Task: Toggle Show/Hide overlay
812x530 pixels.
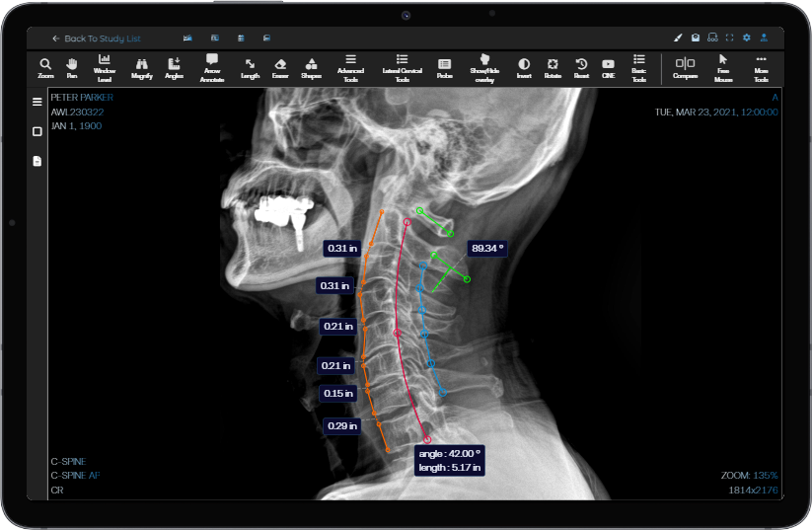Action: 483,67
